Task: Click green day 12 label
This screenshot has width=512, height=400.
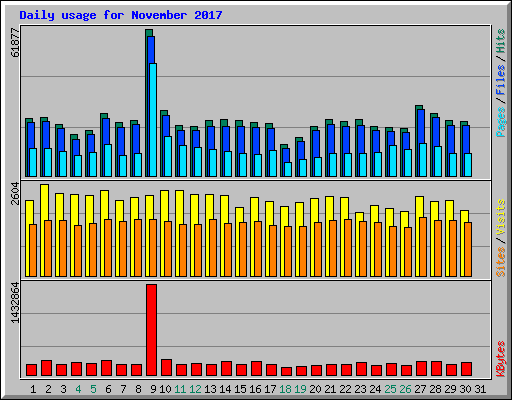Action: coord(195,389)
